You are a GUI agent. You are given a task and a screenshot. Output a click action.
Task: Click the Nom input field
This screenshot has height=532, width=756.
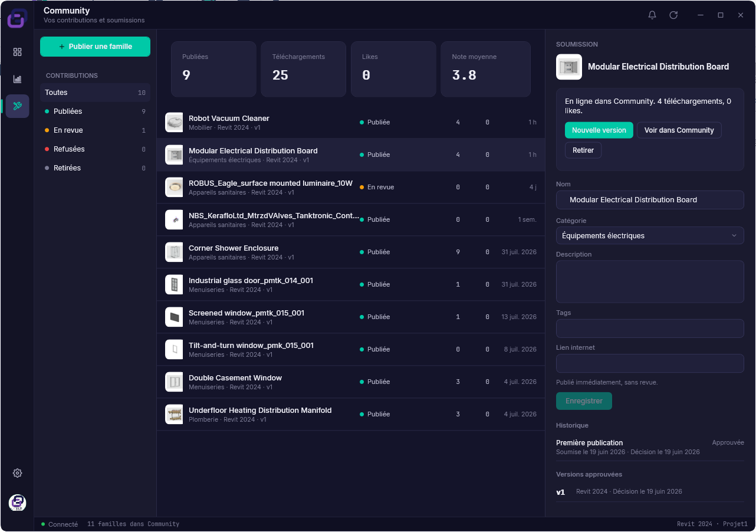650,200
